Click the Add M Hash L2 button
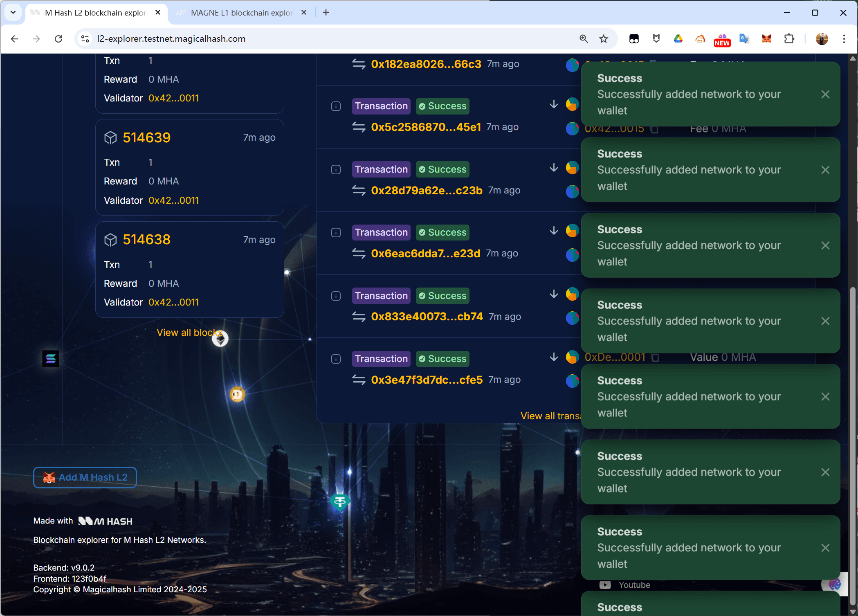 coord(85,477)
